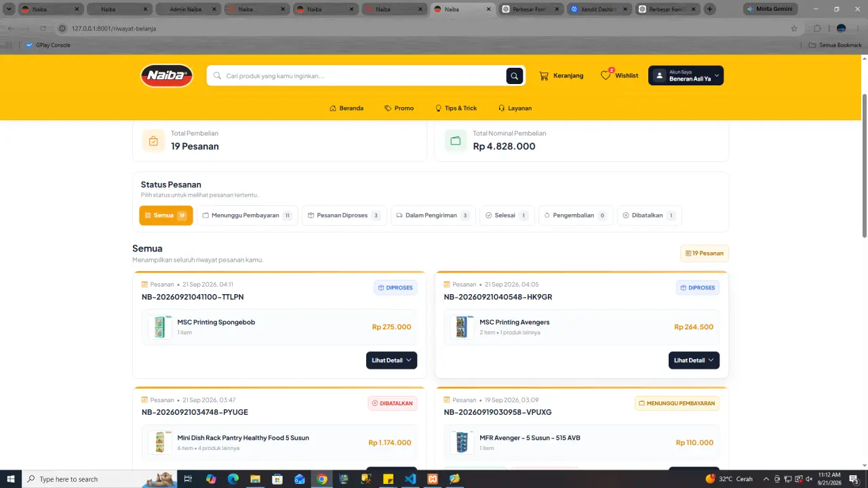Open Visual Studio Code from taskbar
The width and height of the screenshot is (868, 488).
[x=410, y=479]
